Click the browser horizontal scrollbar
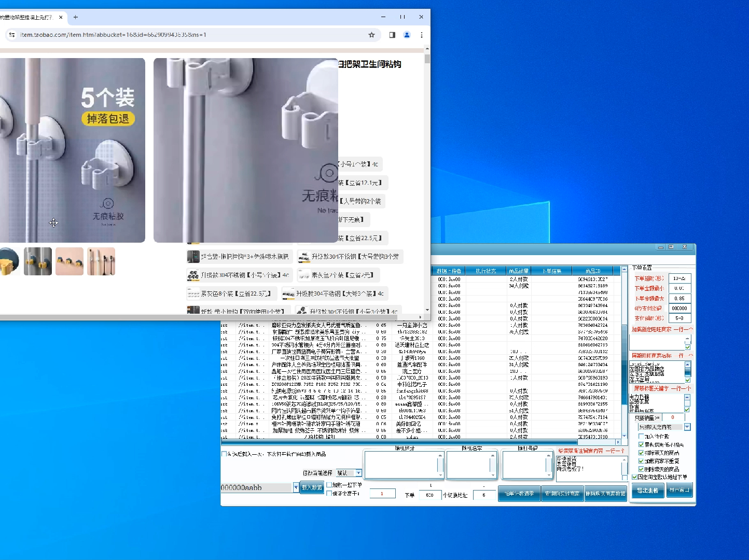This screenshot has width=749, height=560. 199,317
